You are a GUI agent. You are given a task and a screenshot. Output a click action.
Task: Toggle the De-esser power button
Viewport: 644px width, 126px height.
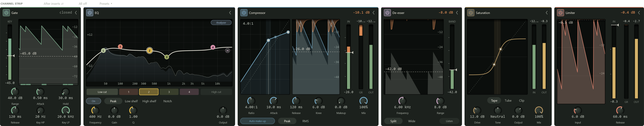[387, 13]
